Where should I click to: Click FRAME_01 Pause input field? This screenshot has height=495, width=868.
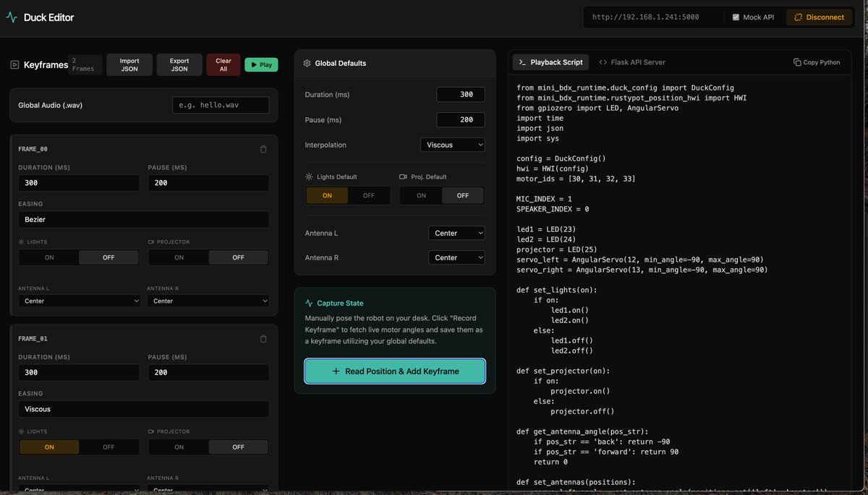208,373
